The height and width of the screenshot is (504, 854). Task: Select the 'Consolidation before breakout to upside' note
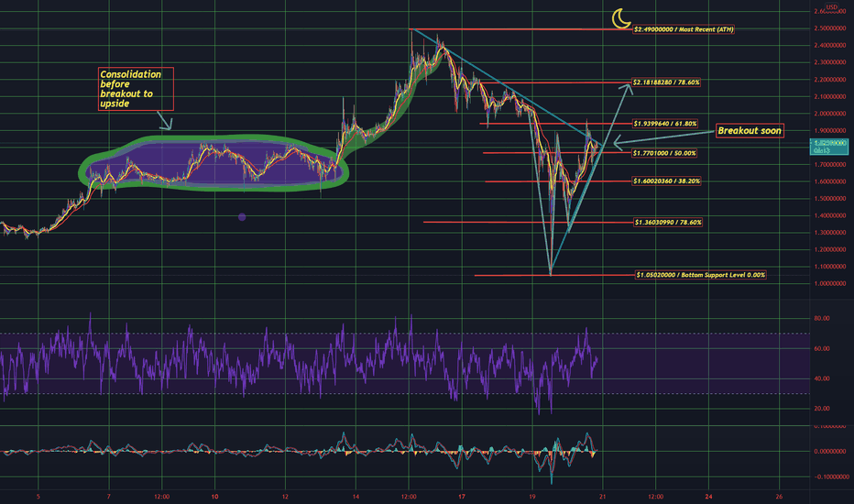(136, 89)
